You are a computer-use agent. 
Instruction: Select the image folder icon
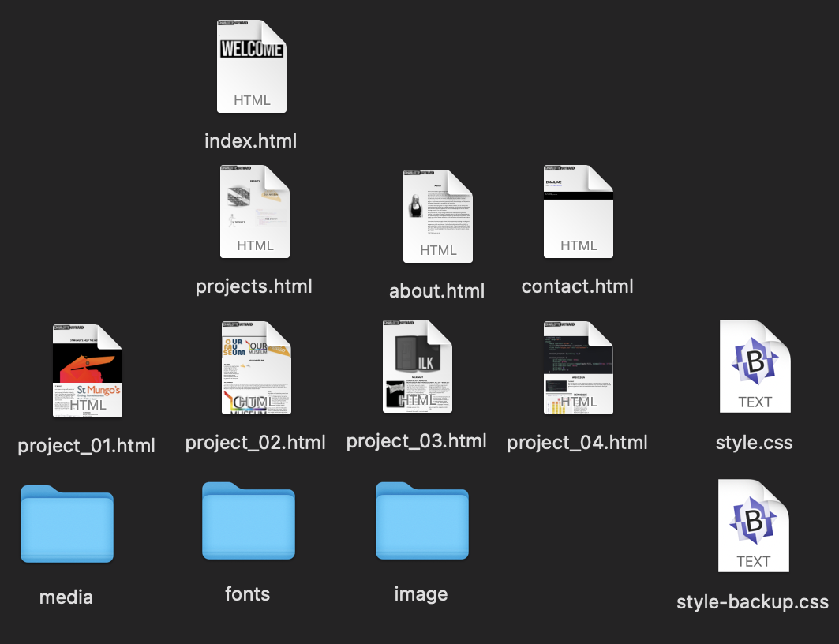(422, 520)
